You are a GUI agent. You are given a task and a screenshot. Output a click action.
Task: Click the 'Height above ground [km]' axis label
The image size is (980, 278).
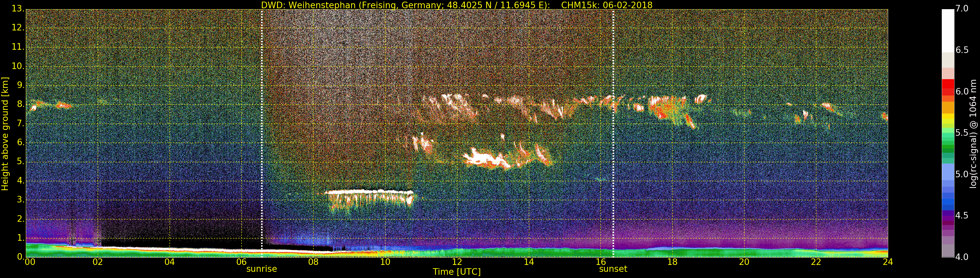[5, 134]
